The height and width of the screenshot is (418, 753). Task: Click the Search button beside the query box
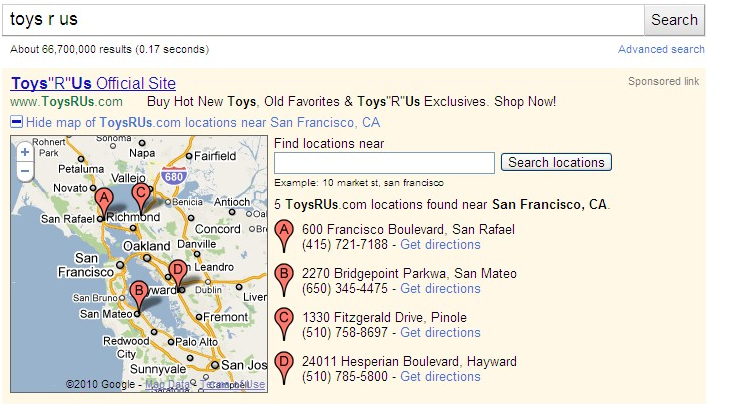(x=674, y=20)
